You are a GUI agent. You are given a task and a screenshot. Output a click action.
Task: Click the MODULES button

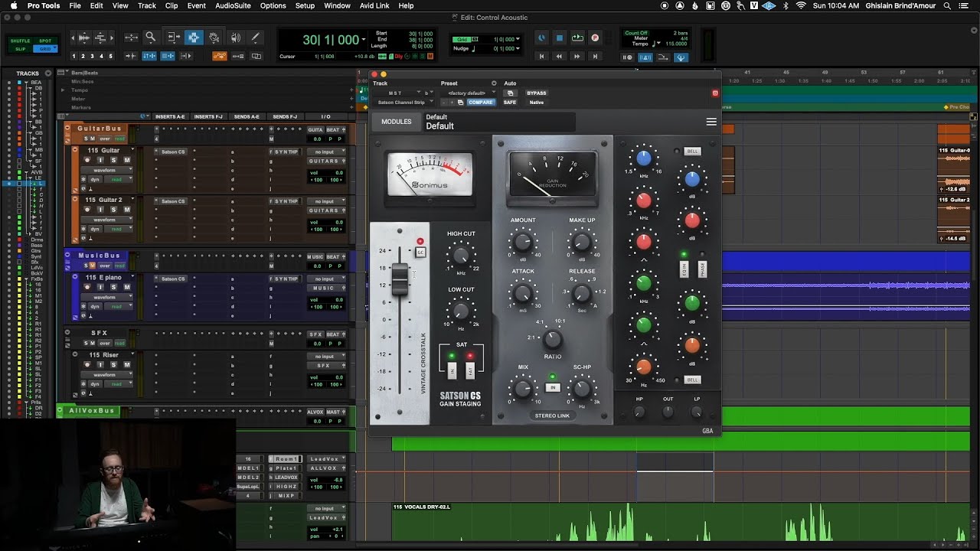(x=397, y=122)
